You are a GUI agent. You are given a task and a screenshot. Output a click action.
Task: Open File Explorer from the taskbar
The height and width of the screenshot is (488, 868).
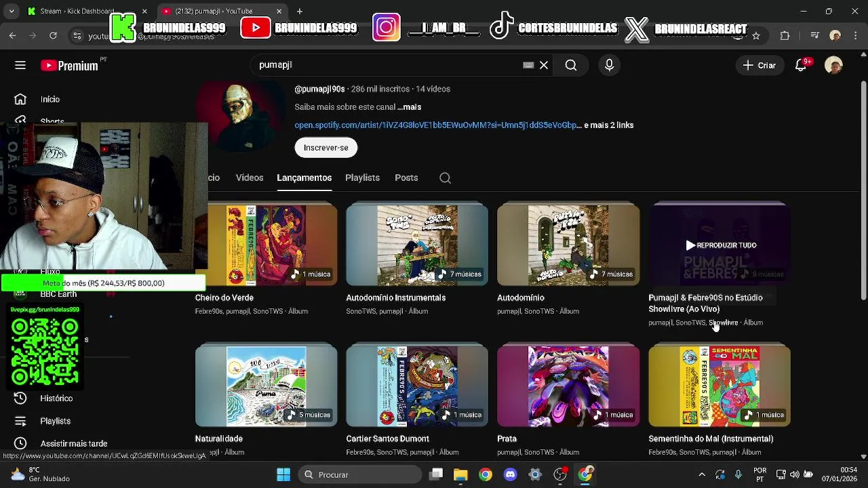point(460,474)
